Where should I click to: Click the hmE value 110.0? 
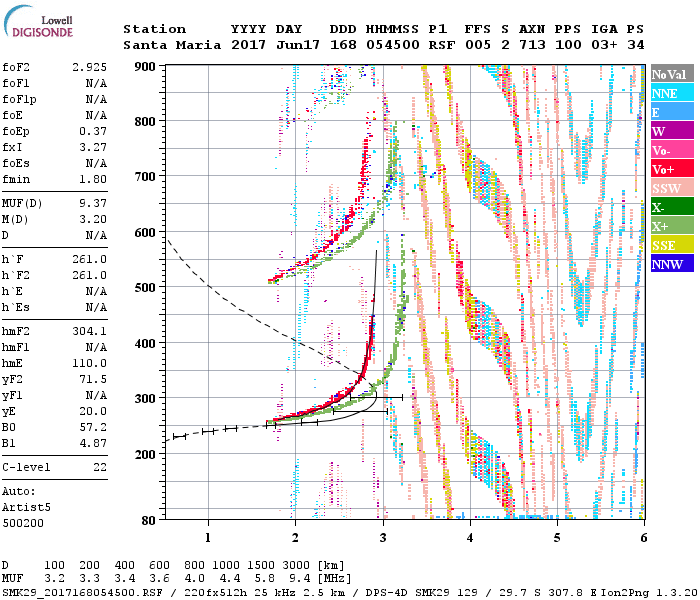click(89, 363)
